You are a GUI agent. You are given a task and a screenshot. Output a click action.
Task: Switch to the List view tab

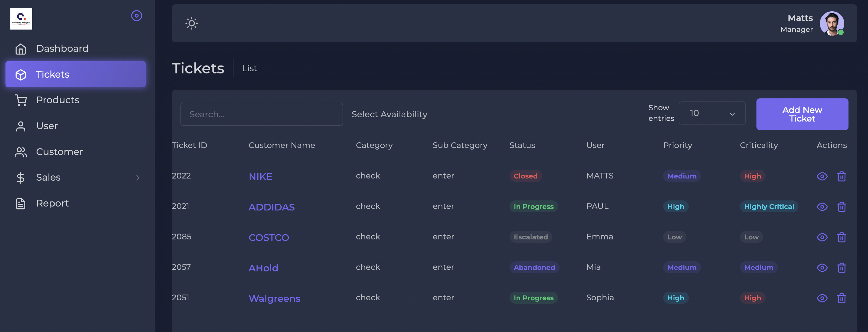[249, 68]
